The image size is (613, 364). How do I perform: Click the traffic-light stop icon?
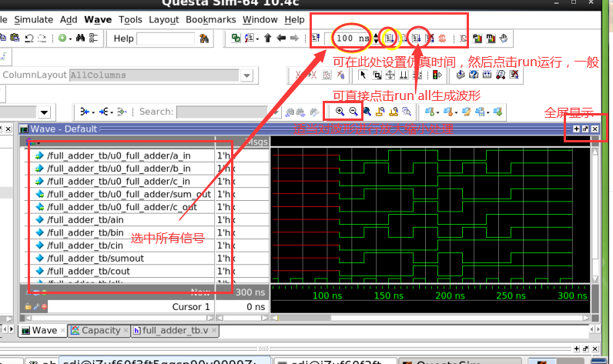point(437,75)
